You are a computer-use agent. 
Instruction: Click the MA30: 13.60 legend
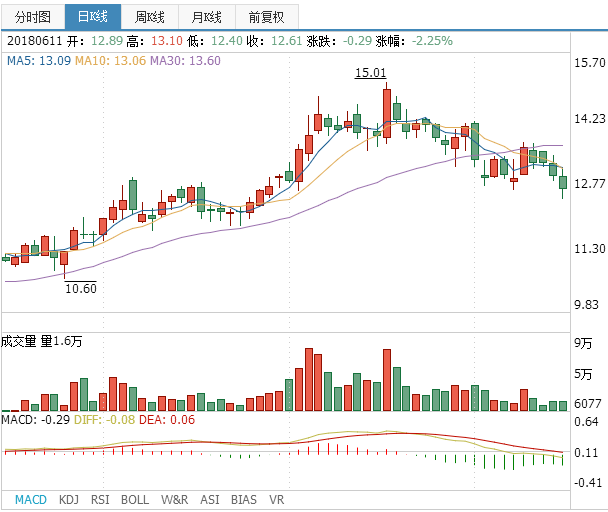(185, 61)
